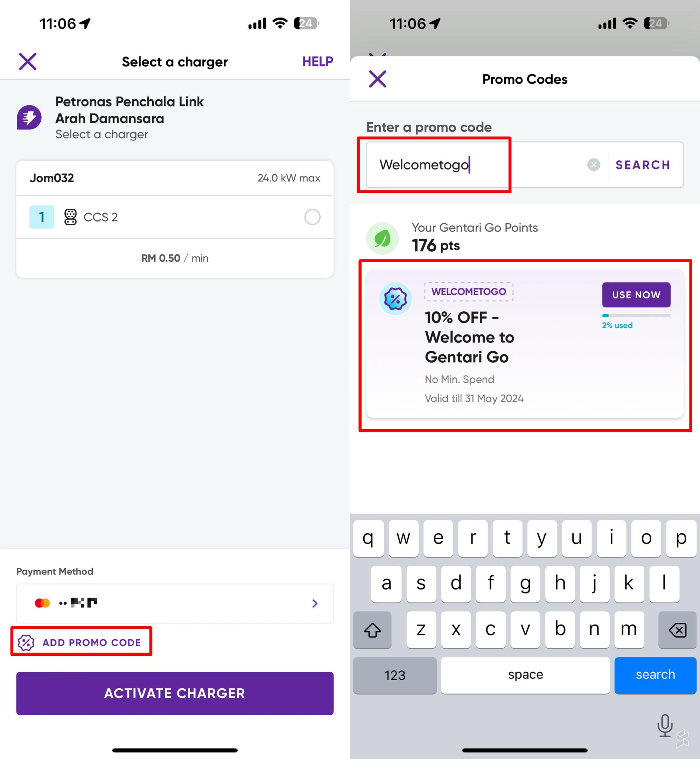
Task: Select the CCS 2 charger radio button
Action: pos(312,217)
